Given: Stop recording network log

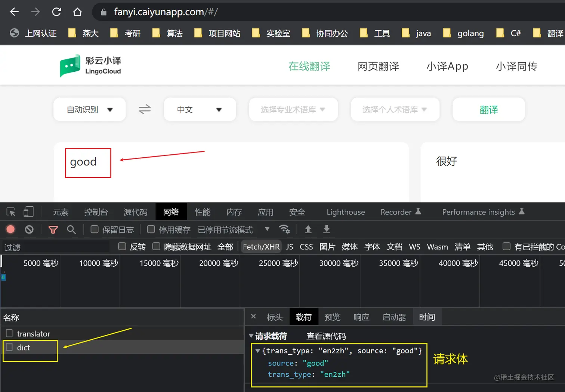Looking at the screenshot, I should coord(10,229).
